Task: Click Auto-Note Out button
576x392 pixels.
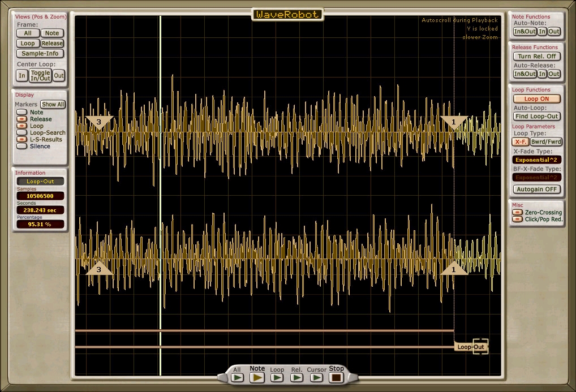Action: click(554, 32)
